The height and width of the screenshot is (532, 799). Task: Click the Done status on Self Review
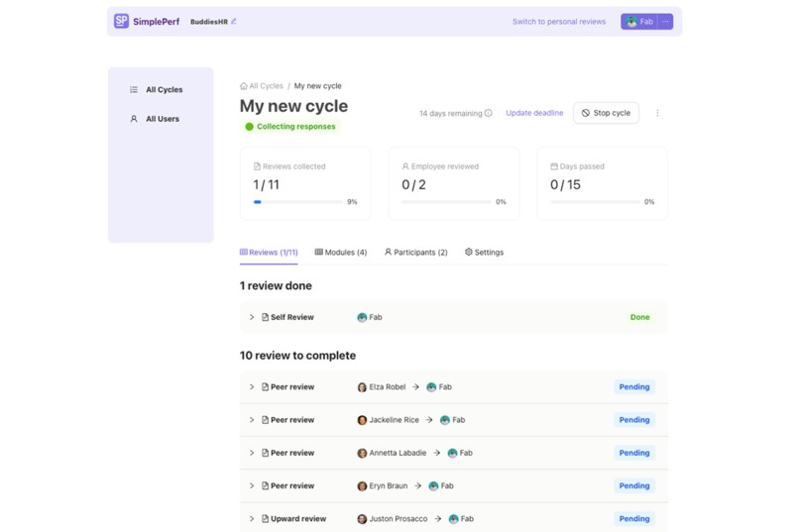(640, 317)
